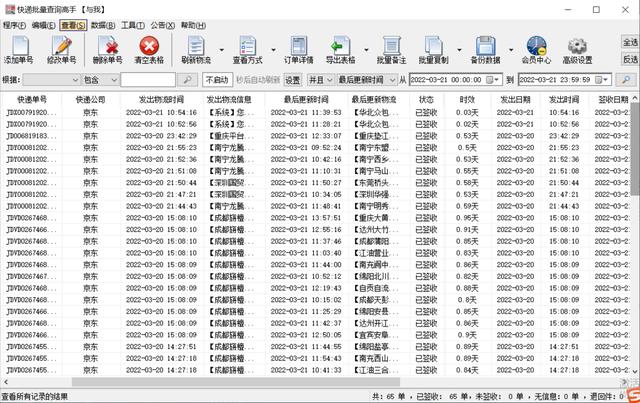This screenshot has width=640, height=403.
Task: Sort by 快递单号 column header
Action: tap(32, 99)
